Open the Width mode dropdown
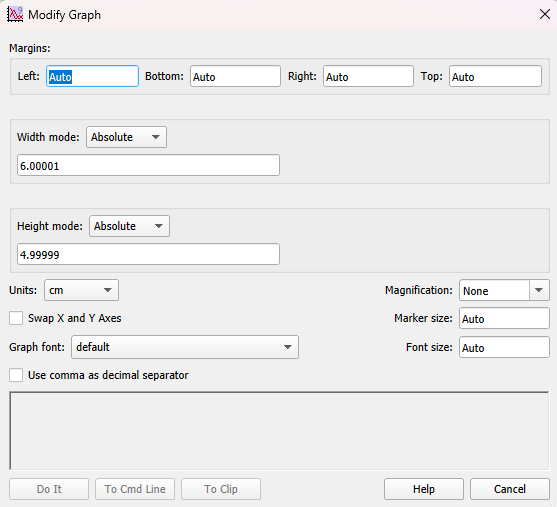Viewport: 557px width, 507px height. pyautogui.click(x=126, y=137)
